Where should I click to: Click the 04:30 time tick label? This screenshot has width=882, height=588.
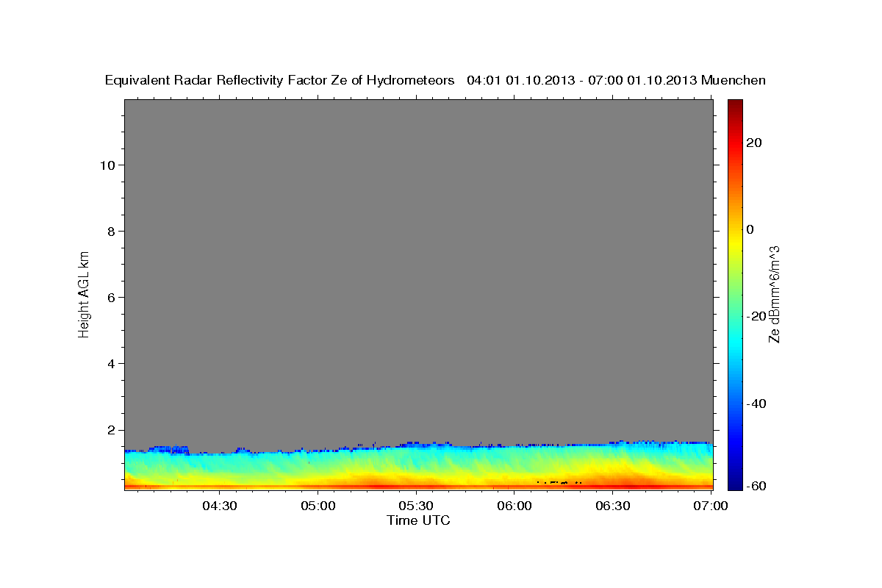coord(220,506)
